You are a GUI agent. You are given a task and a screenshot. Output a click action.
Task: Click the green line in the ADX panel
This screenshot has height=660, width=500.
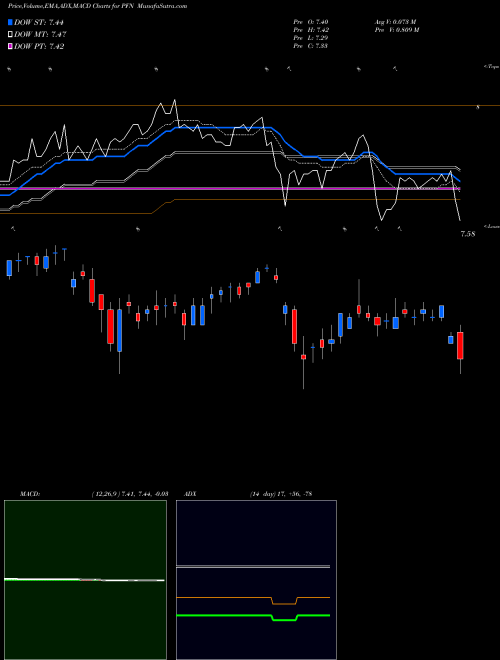pyautogui.click(x=253, y=616)
